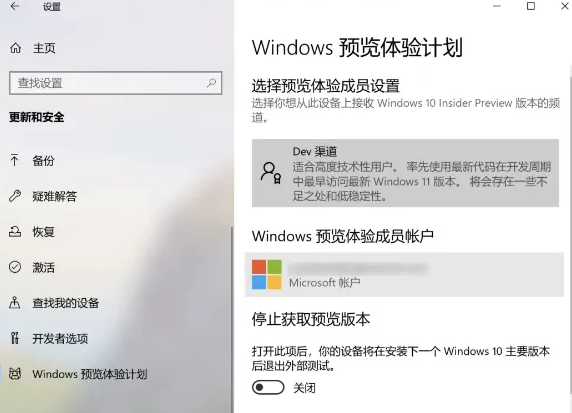The height and width of the screenshot is (413, 572).
Task: Open the Microsoft 帐户 account entry
Action: [x=404, y=274]
